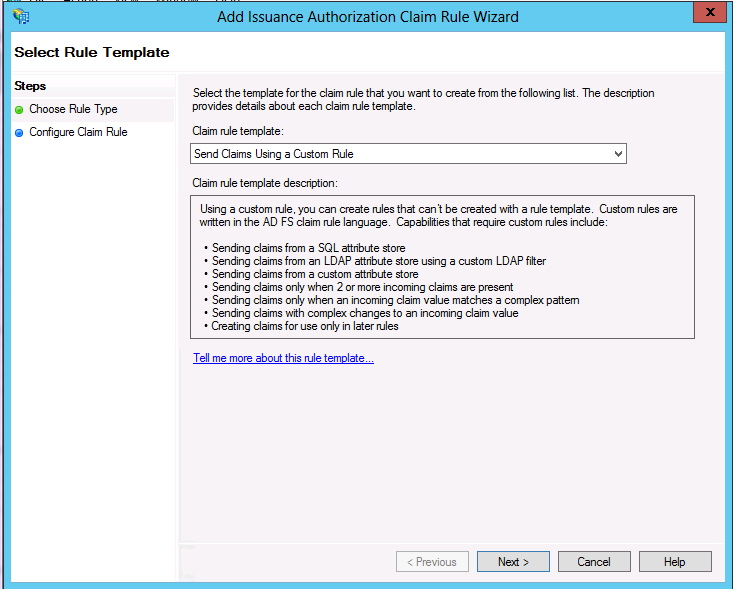Click the Claim rule template description label
This screenshot has height=589, width=733.
coord(265,183)
